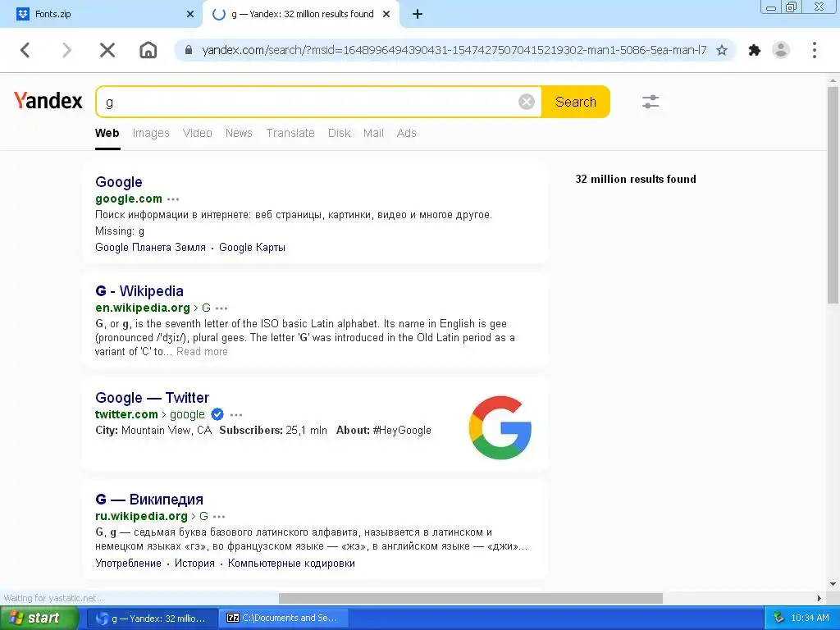Screen dimensions: 840x630
Task: Click the 32 million results found text
Action: (x=636, y=180)
